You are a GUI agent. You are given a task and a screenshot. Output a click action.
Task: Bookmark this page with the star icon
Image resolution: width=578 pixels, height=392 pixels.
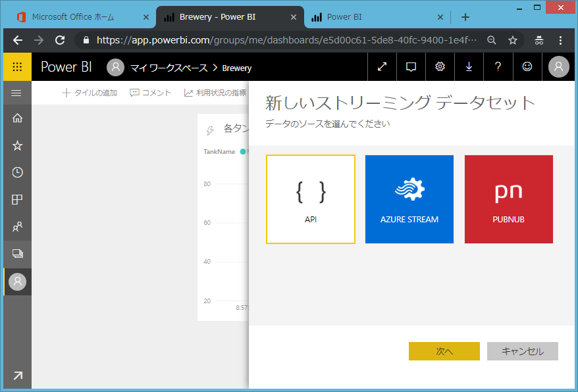coord(513,40)
